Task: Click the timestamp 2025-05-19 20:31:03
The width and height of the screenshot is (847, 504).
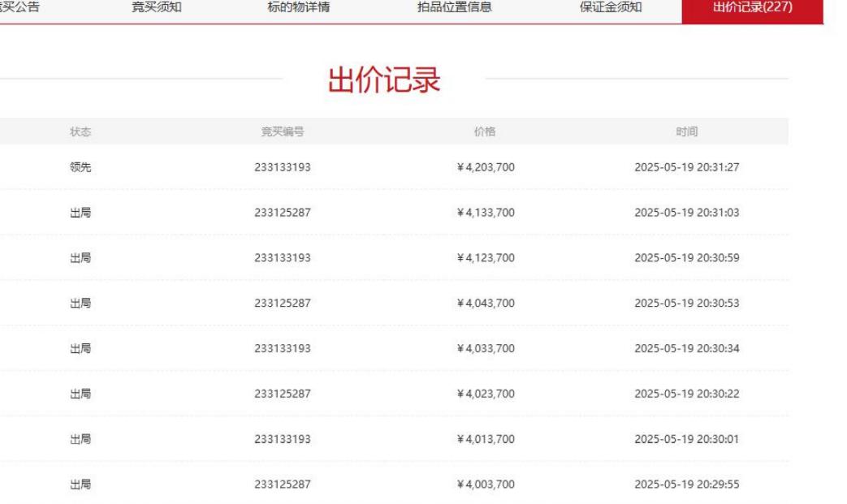Action: coord(686,213)
